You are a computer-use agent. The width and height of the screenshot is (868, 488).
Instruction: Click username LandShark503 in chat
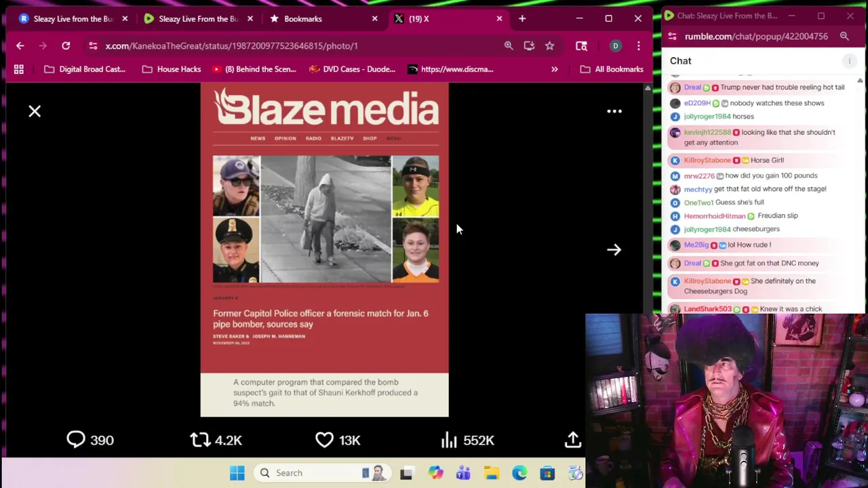(707, 309)
